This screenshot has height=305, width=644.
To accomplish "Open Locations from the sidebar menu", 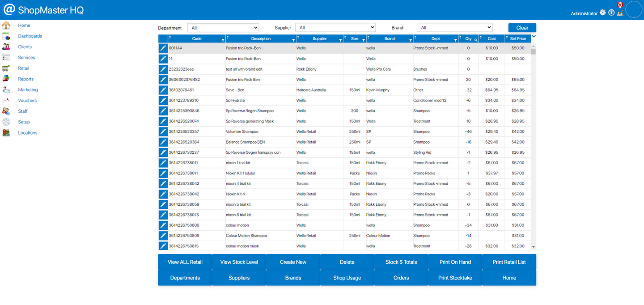I will tap(28, 132).
